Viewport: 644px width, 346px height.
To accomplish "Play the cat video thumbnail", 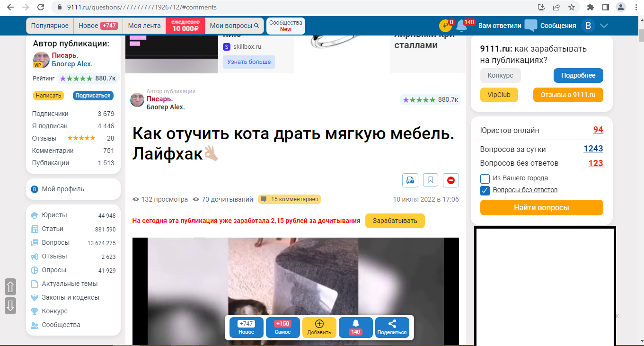I will 295,292.
